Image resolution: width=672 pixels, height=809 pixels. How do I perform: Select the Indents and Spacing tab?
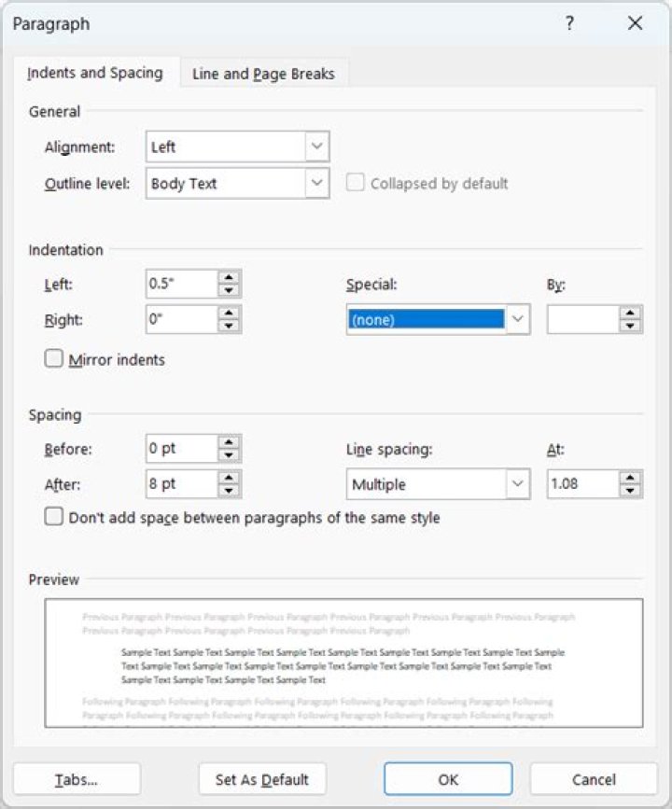[95, 73]
